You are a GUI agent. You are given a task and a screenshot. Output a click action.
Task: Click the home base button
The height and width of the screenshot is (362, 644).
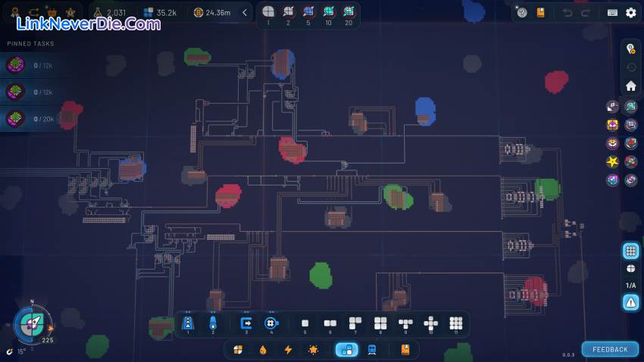click(x=630, y=86)
